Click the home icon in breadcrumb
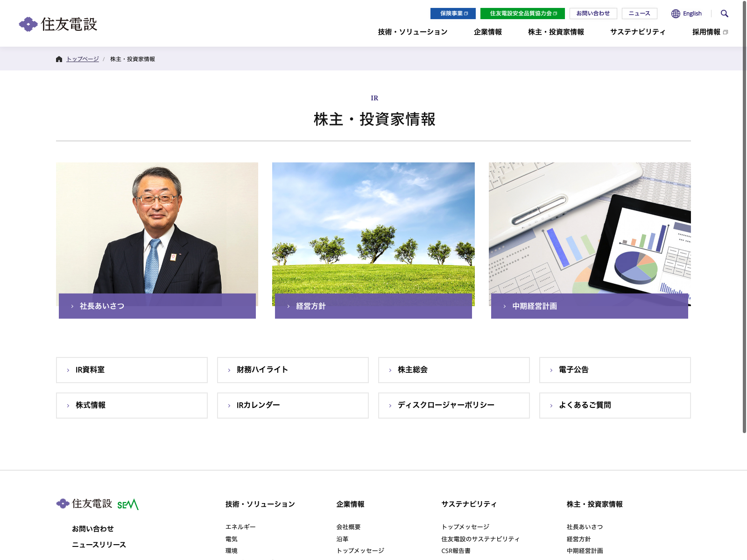Viewport: 747px width, 560px height. point(59,59)
